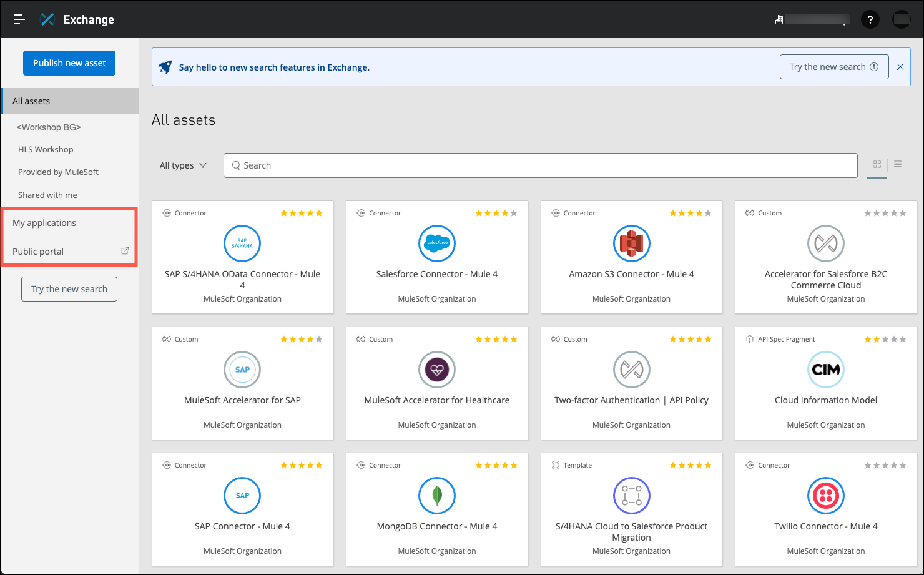Click the Accelerator for Salesforce B2C logo
Image resolution: width=924 pixels, height=575 pixels.
pos(826,243)
